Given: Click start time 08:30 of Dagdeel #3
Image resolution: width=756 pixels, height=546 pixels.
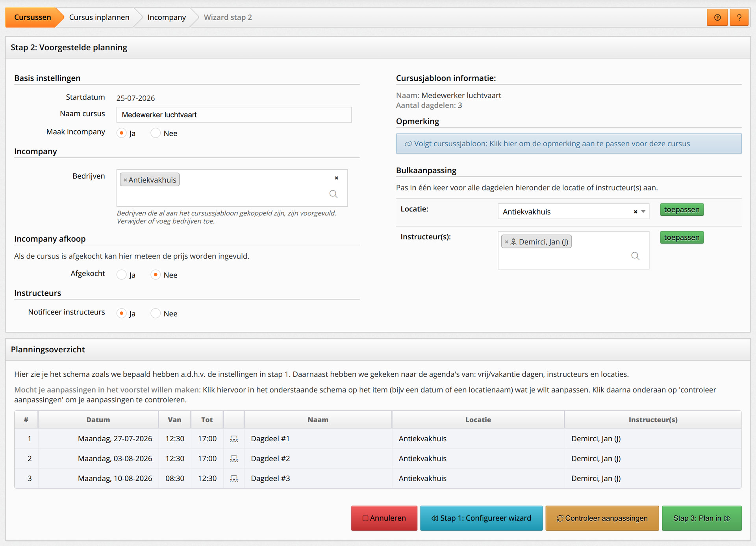Looking at the screenshot, I should [175, 478].
